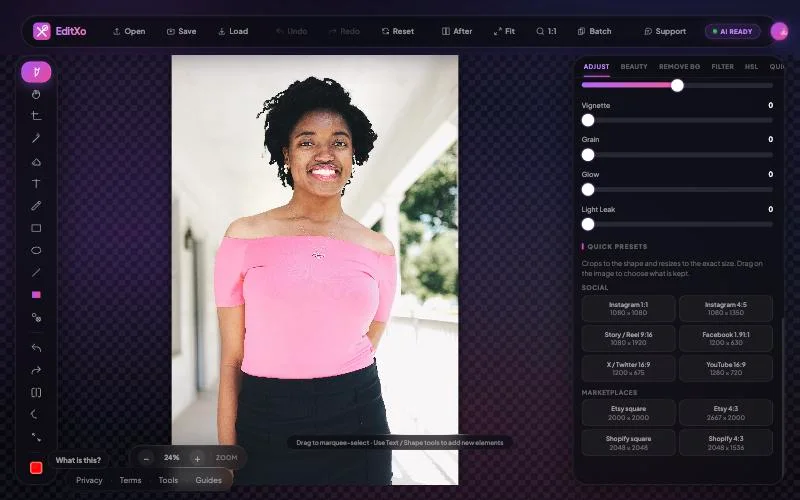Select the magic wand tool
Image resolution: width=800 pixels, height=500 pixels.
tap(36, 138)
